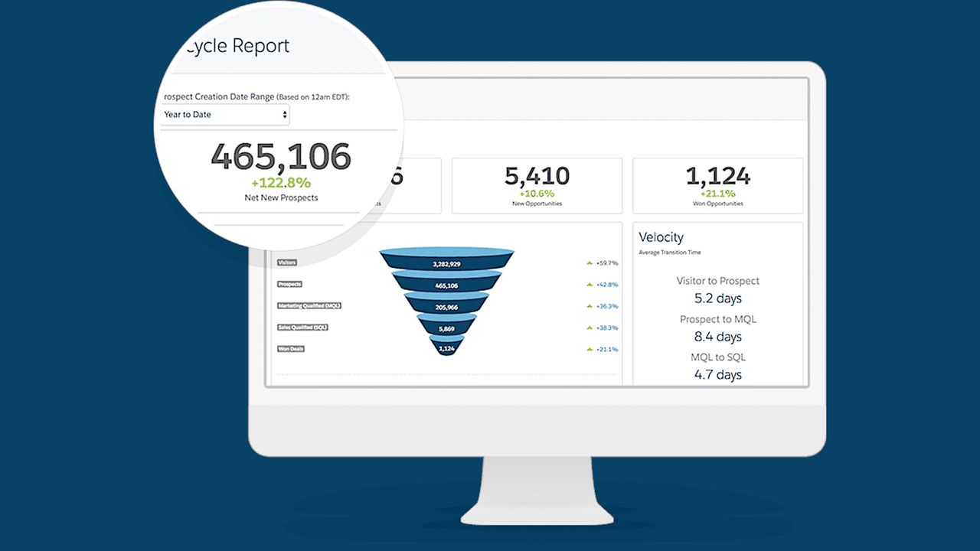The height and width of the screenshot is (551, 980).
Task: Click the 4.7 days value
Action: pos(718,375)
